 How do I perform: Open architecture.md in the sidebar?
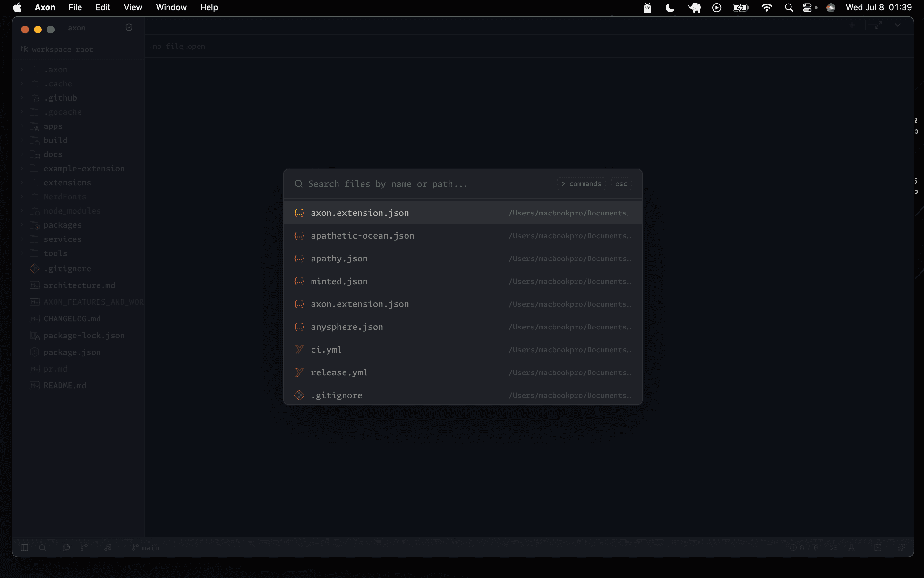(x=78, y=285)
